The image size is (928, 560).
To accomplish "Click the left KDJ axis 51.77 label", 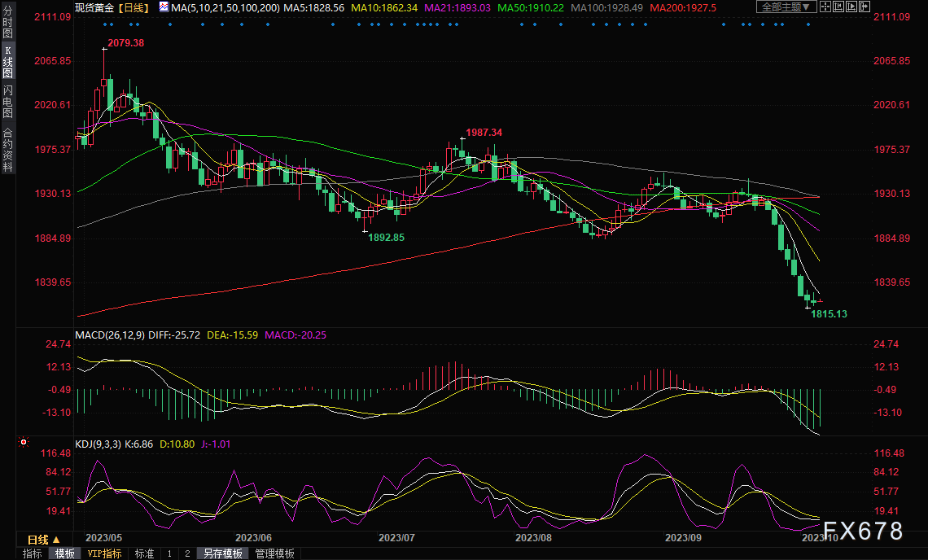I will [58, 492].
